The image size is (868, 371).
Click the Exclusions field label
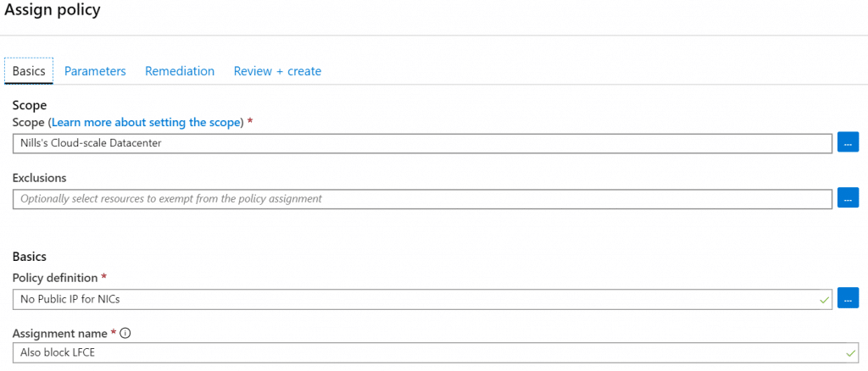(39, 178)
